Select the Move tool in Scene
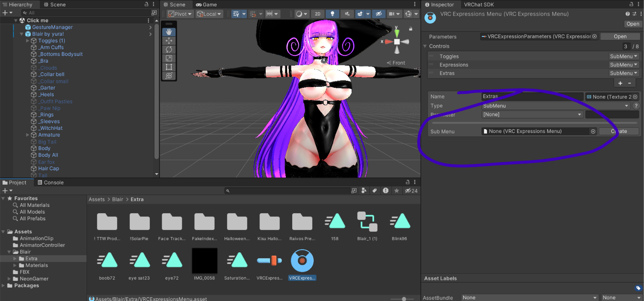 click(169, 41)
